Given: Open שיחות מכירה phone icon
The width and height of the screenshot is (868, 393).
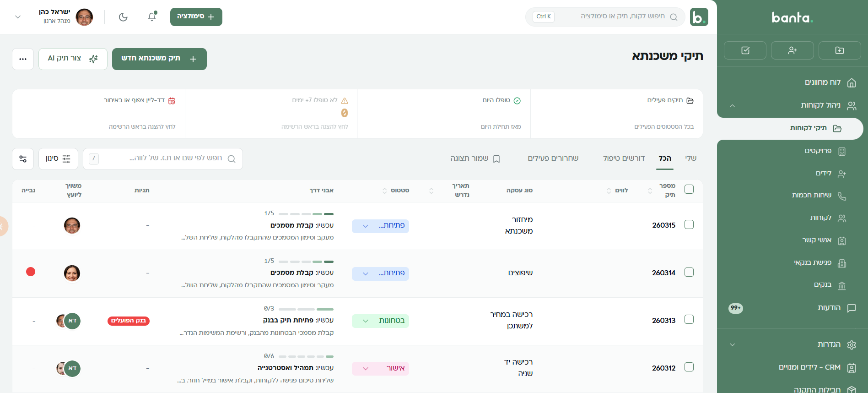Looking at the screenshot, I should click(842, 196).
